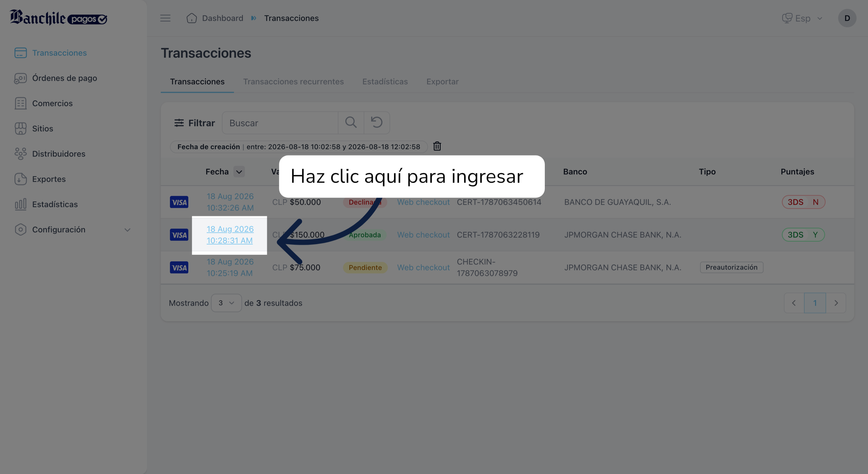Select page 1 in pagination
The image size is (868, 474).
click(x=815, y=303)
